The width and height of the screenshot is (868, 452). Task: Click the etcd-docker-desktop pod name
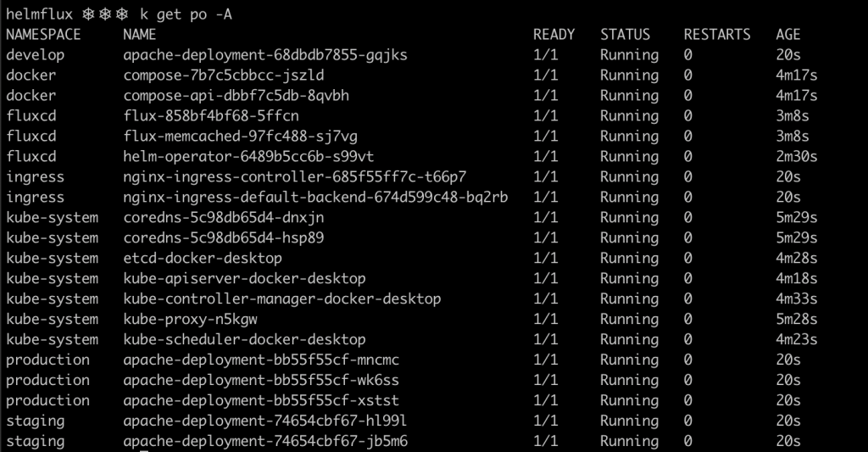coord(203,258)
